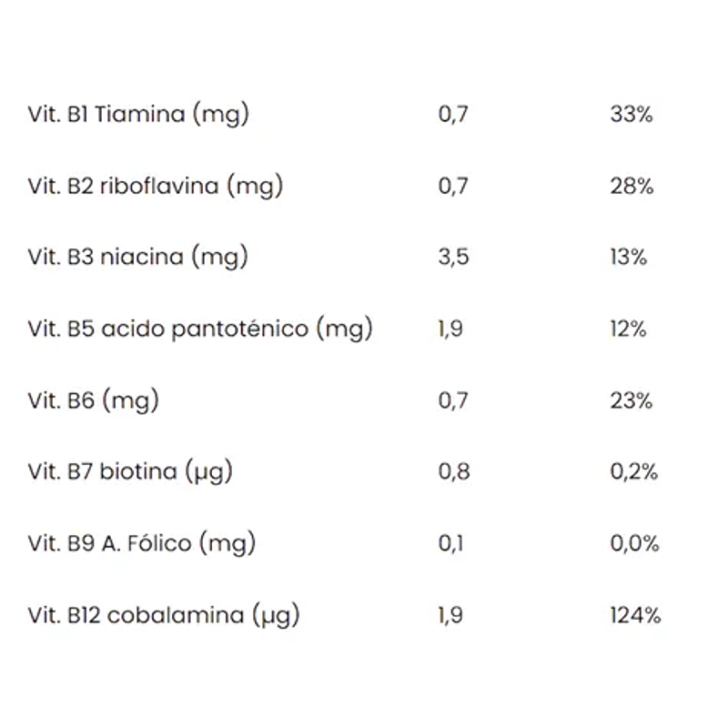728x728 pixels.
Task: Select the 0,8 amount for biotina
Action: (453, 471)
